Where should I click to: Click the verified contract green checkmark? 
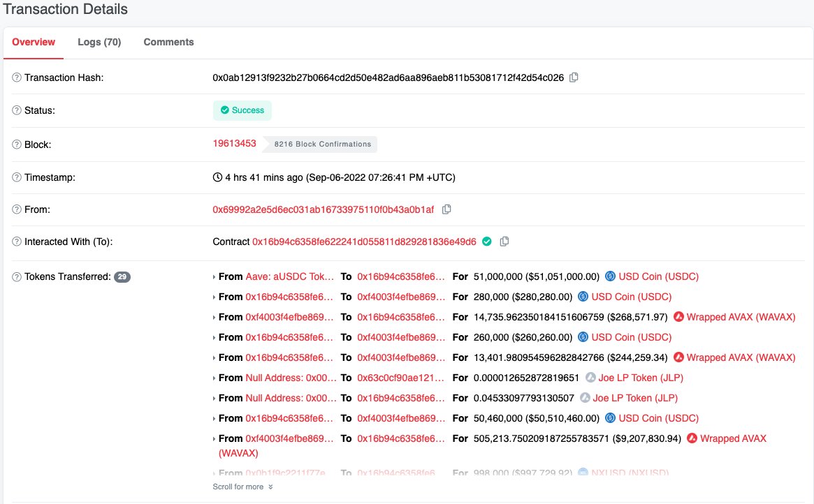click(x=487, y=242)
